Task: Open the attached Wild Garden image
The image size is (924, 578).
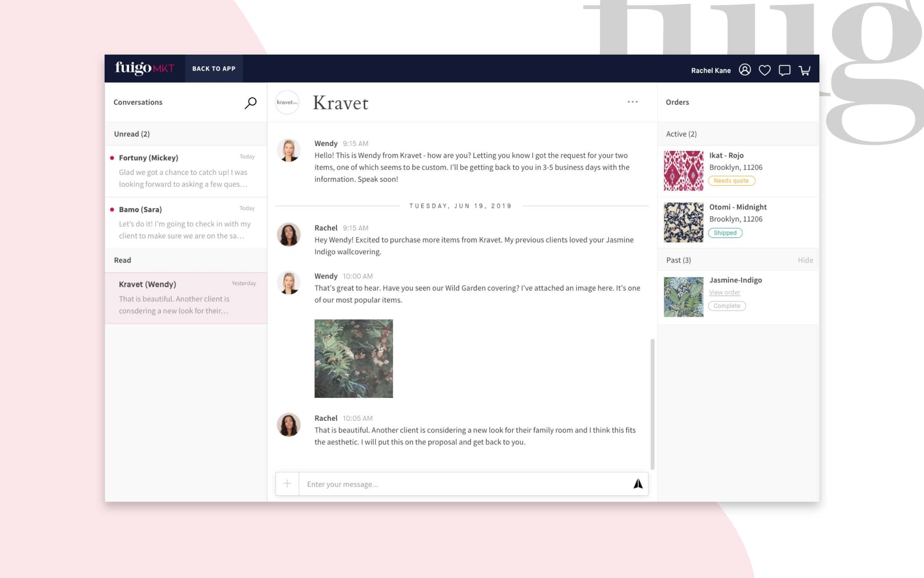Action: point(354,359)
